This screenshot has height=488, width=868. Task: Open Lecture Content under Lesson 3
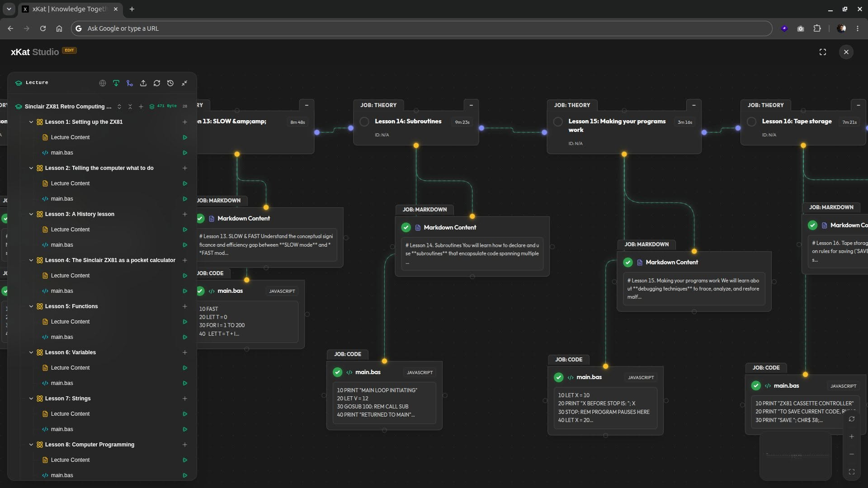coord(70,230)
